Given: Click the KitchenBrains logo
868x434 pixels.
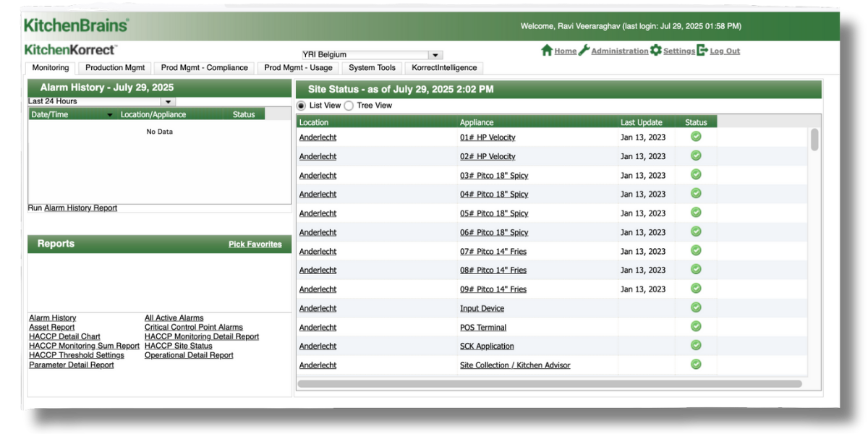Looking at the screenshot, I should pyautogui.click(x=77, y=25).
